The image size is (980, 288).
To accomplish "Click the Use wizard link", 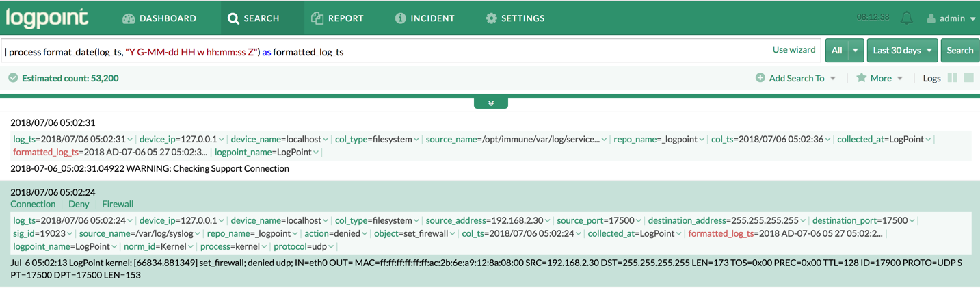I will [793, 50].
